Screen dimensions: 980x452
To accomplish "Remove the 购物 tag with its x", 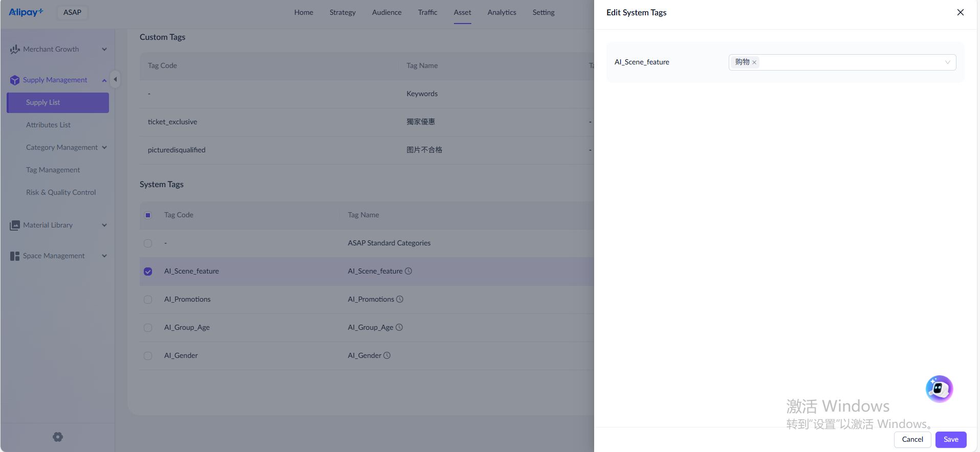I will 754,62.
